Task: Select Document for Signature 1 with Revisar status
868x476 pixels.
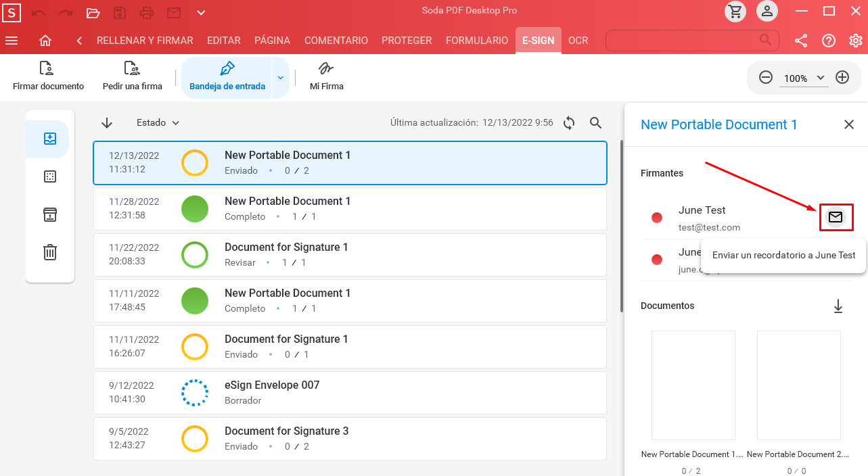Action: pos(350,255)
